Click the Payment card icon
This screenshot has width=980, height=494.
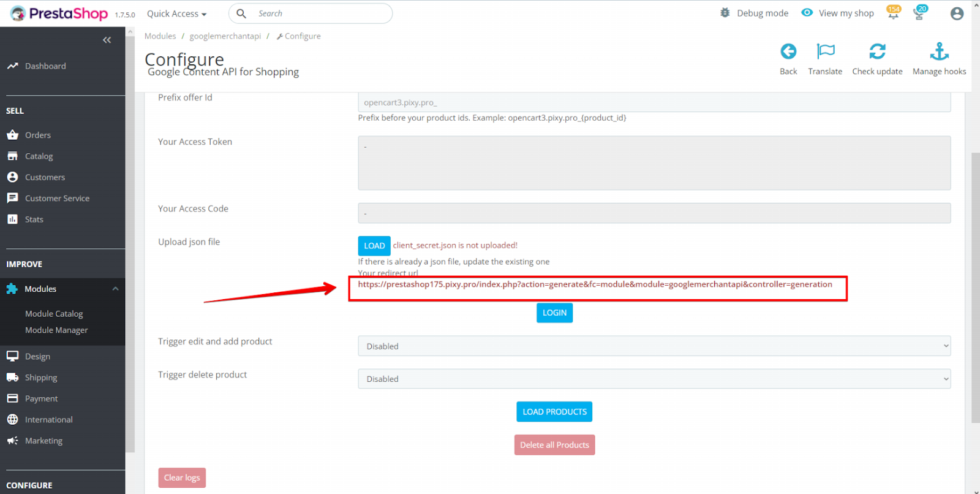12,398
